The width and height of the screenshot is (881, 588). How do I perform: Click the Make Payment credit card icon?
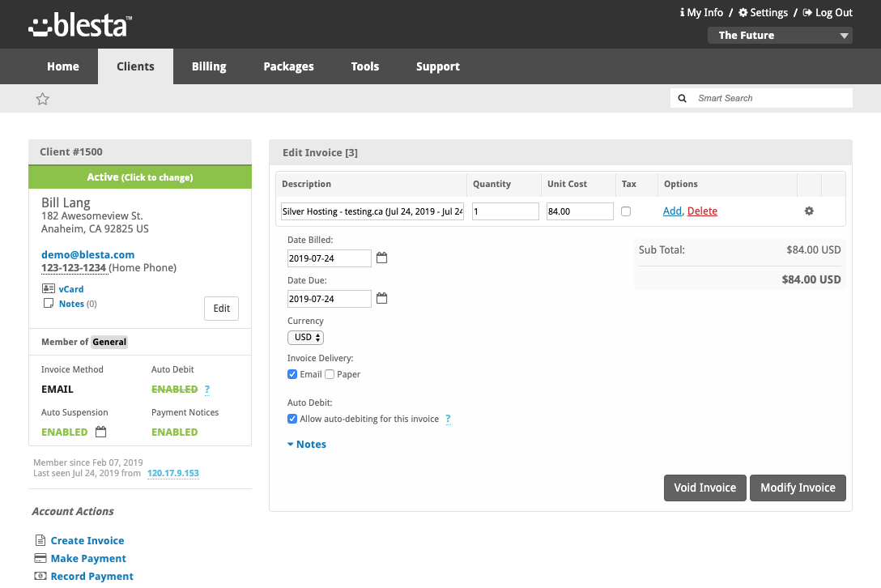click(x=40, y=558)
